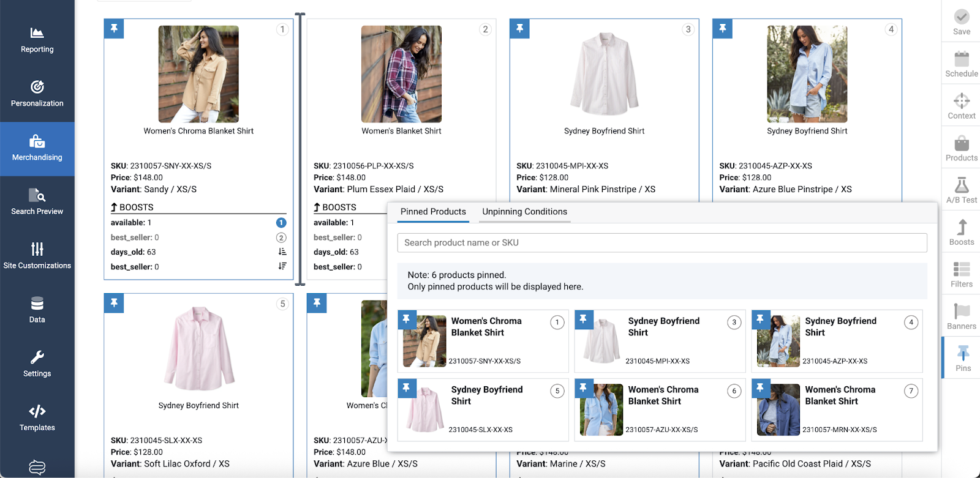Image resolution: width=980 pixels, height=478 pixels.
Task: Unpin Azure Blue Pinstripe Sydney Boyfriend Shirt
Action: [722, 28]
